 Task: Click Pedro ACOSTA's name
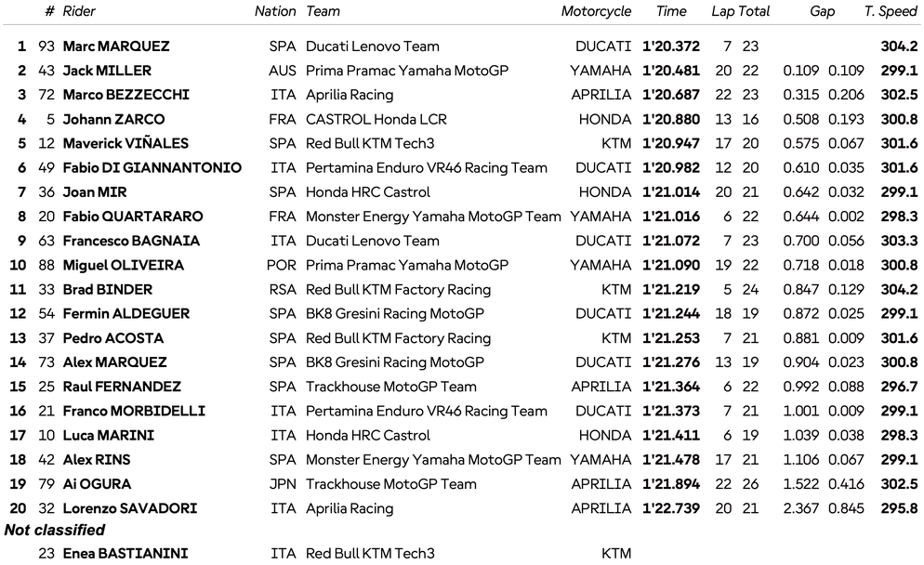[112, 338]
